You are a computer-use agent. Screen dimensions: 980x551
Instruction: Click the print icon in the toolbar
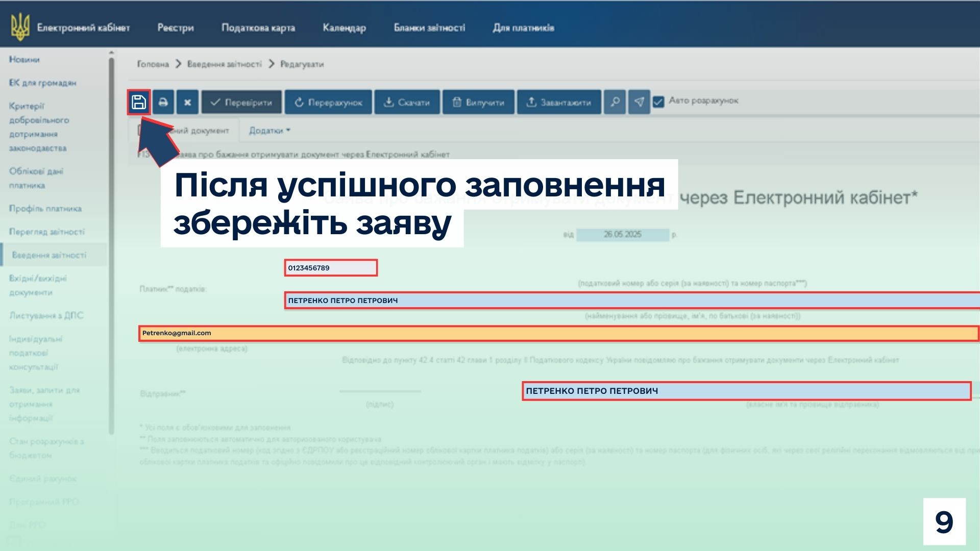163,102
